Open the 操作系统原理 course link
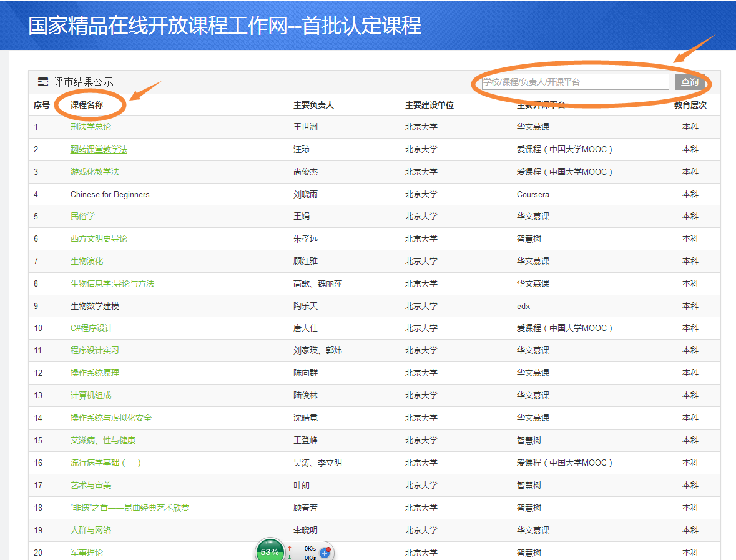Viewport: 736px width, 560px height. click(95, 373)
